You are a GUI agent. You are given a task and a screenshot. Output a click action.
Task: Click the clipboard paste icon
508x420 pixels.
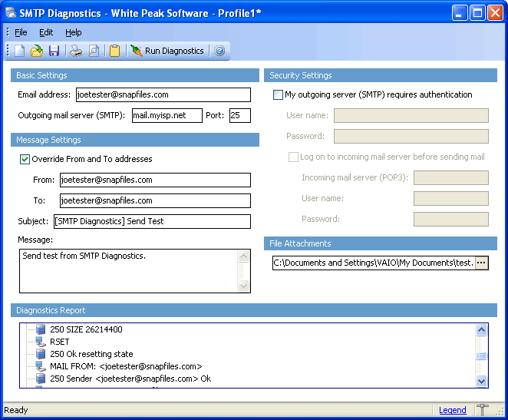114,51
